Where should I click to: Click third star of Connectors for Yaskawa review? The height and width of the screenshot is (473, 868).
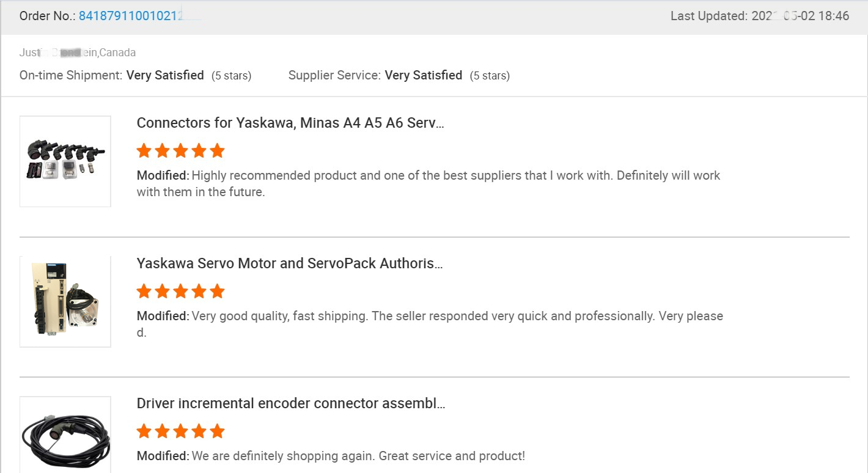click(180, 151)
